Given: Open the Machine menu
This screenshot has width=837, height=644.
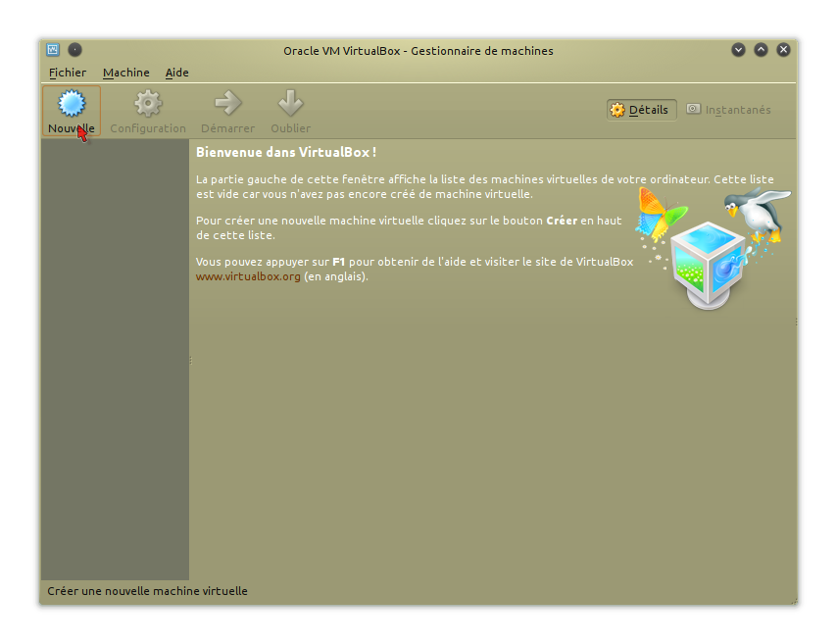Looking at the screenshot, I should [x=126, y=73].
